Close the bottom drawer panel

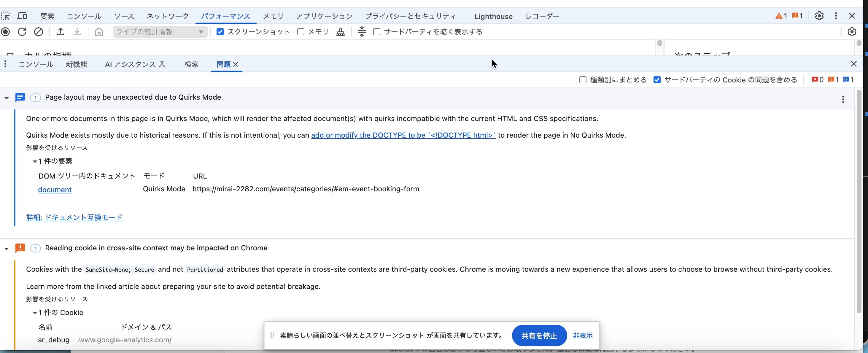(x=853, y=64)
